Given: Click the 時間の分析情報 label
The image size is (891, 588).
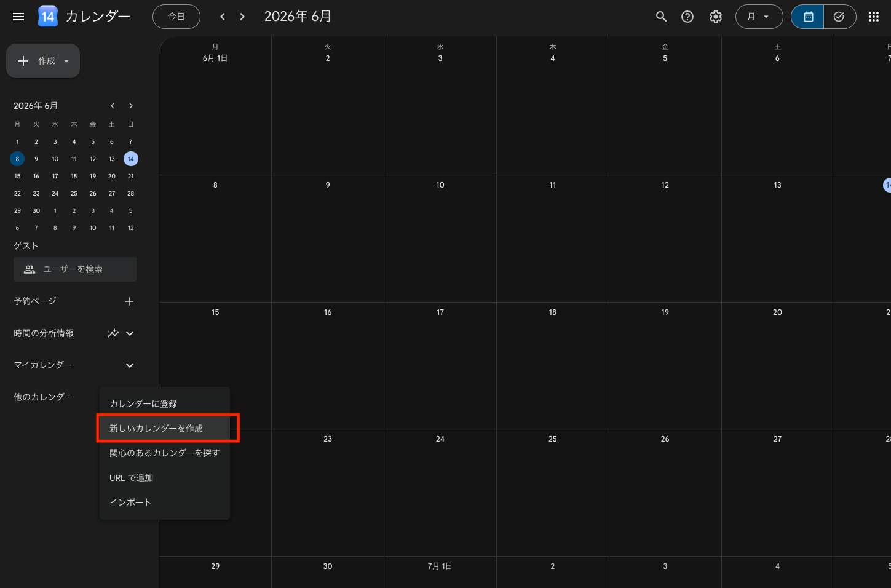Looking at the screenshot, I should coord(44,333).
